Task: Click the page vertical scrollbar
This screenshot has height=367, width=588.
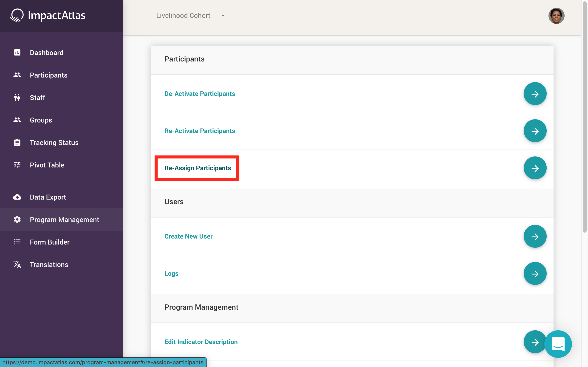Action: (x=584, y=117)
